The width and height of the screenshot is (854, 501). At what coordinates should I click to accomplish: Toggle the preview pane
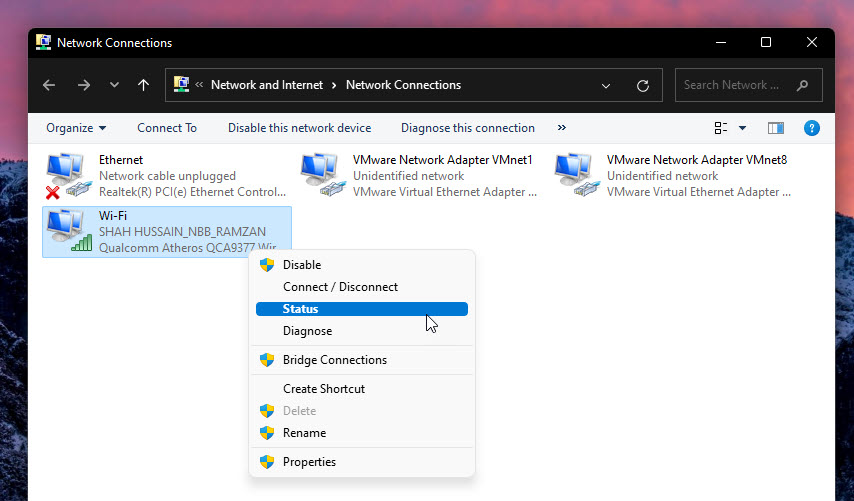[x=776, y=128]
